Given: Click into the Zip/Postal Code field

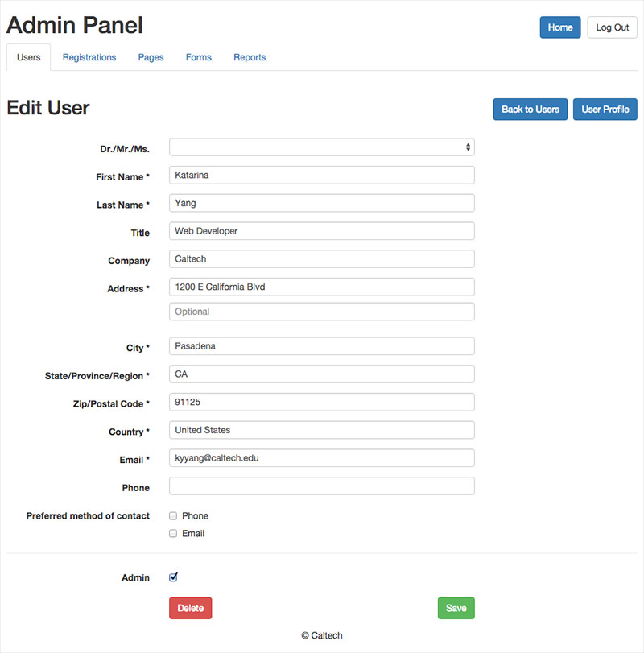Looking at the screenshot, I should coord(321,402).
